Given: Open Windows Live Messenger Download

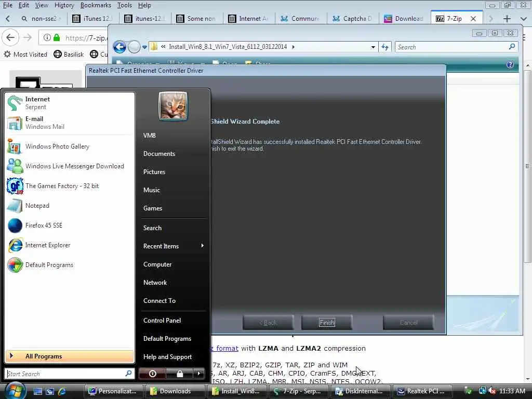Looking at the screenshot, I should [x=70, y=166].
